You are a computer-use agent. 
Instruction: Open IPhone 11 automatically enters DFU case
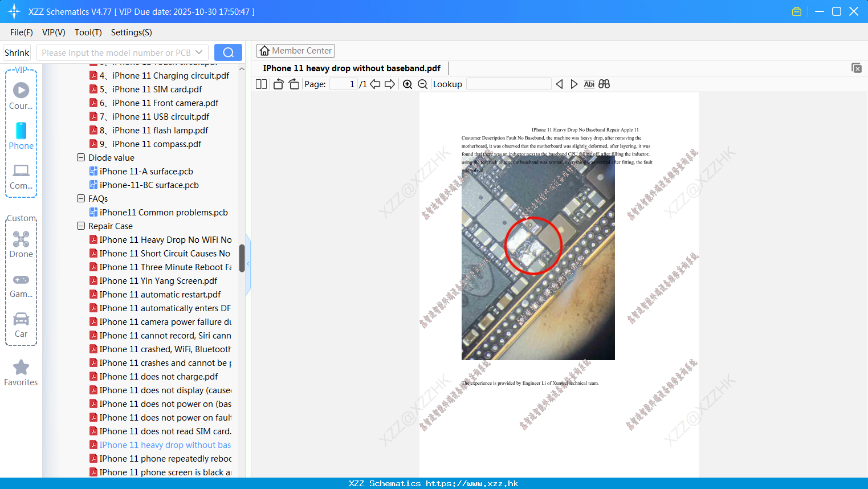coord(161,308)
